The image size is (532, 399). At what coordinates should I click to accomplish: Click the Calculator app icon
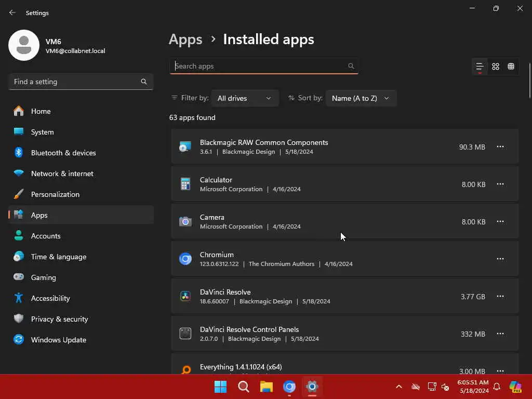click(185, 184)
